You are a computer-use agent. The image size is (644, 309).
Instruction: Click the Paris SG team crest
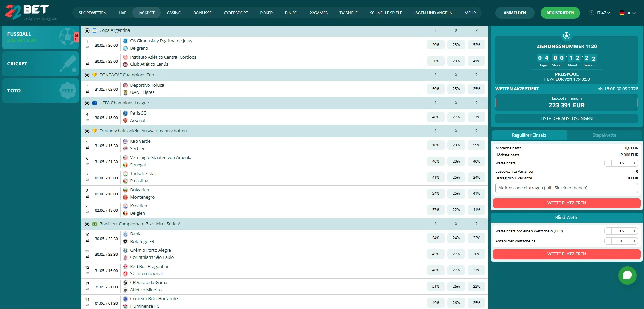point(125,113)
